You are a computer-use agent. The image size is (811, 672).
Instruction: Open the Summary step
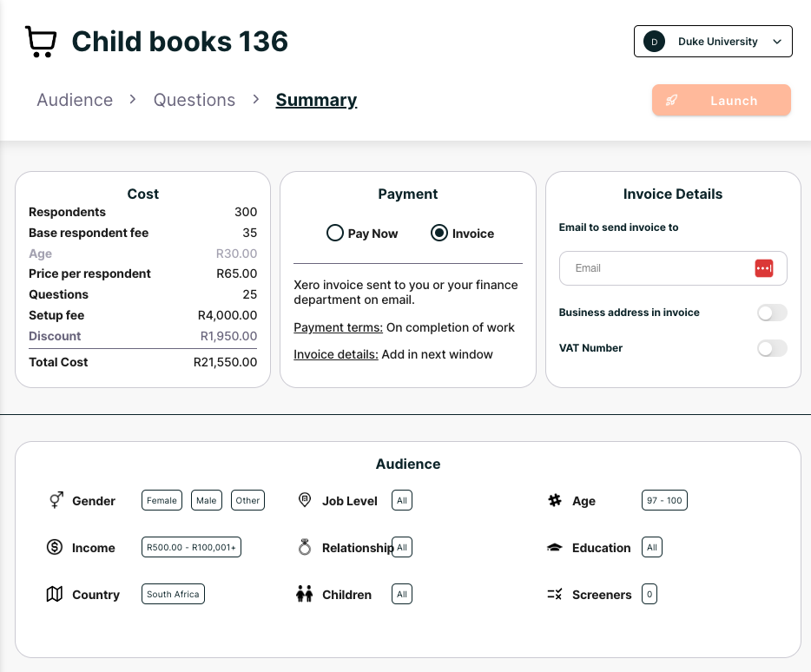coord(316,100)
